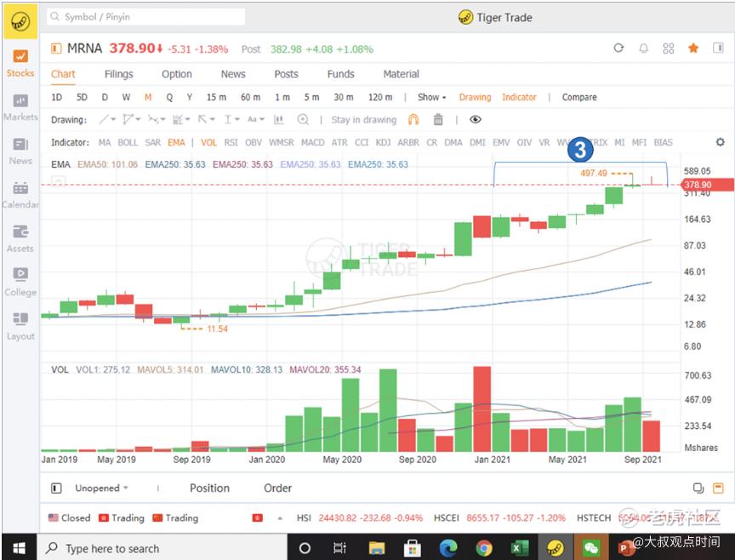Select the 5D timeframe
Viewport: 735px width, 560px height.
[x=82, y=97]
